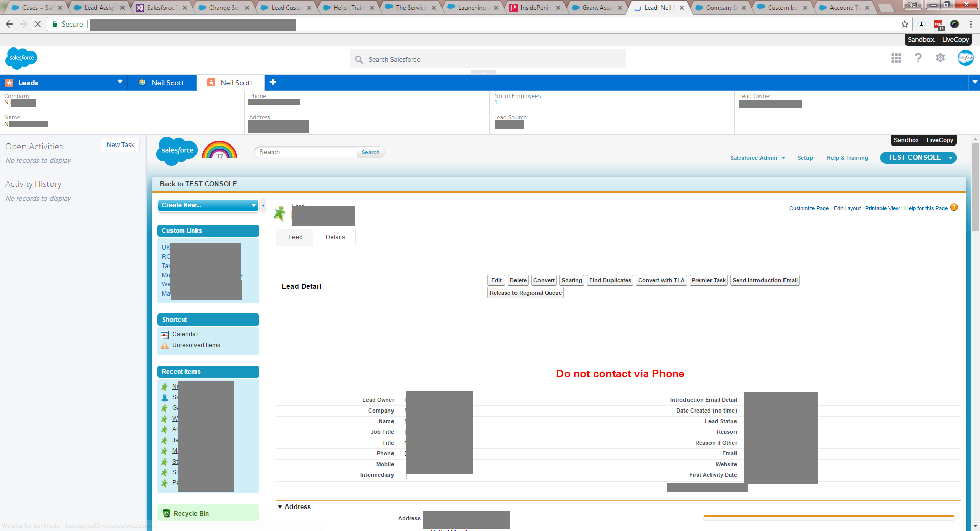Click the search magnifier icon in Search Salesforce
Viewport: 980px width, 531px height.
(x=359, y=60)
